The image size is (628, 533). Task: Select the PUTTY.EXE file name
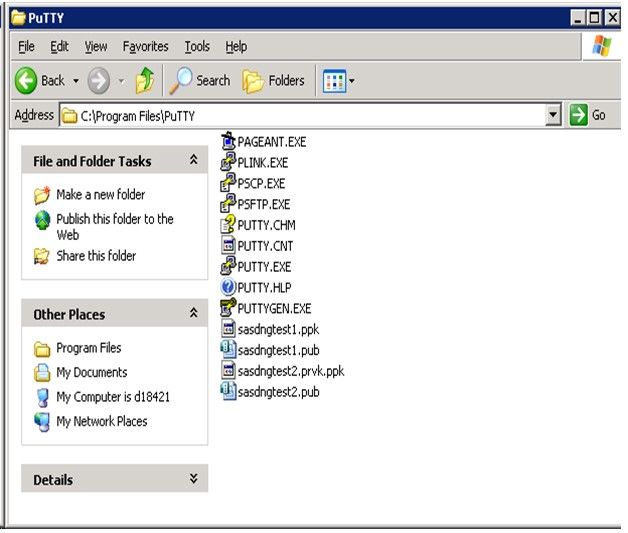(264, 267)
